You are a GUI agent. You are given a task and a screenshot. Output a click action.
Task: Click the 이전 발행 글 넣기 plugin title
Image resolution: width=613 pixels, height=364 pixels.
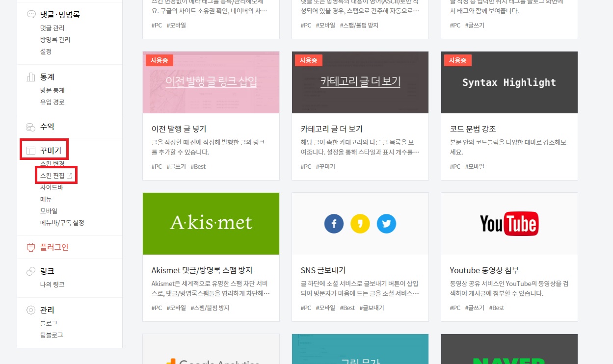[x=179, y=129]
